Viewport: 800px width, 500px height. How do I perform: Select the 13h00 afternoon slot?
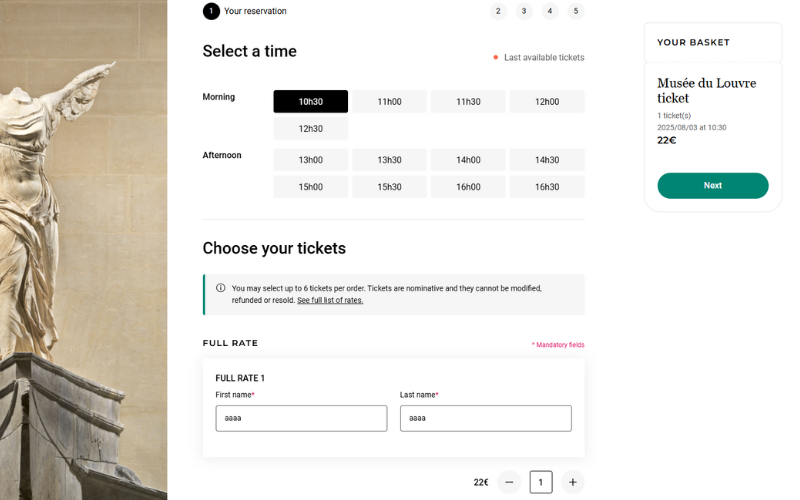point(311,160)
